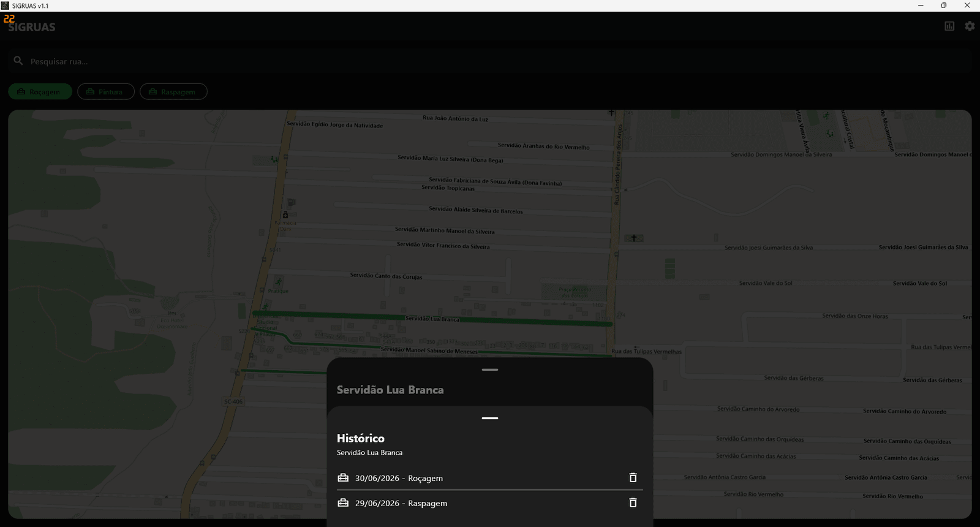Delete the 29/06/2026 Raspagem history entry
Image resolution: width=980 pixels, height=527 pixels.
633,503
